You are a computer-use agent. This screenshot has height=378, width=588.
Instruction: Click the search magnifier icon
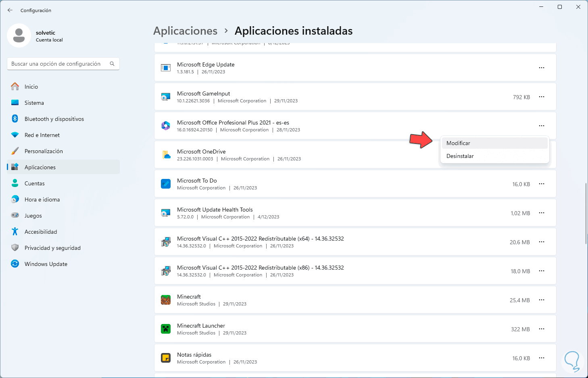(112, 64)
